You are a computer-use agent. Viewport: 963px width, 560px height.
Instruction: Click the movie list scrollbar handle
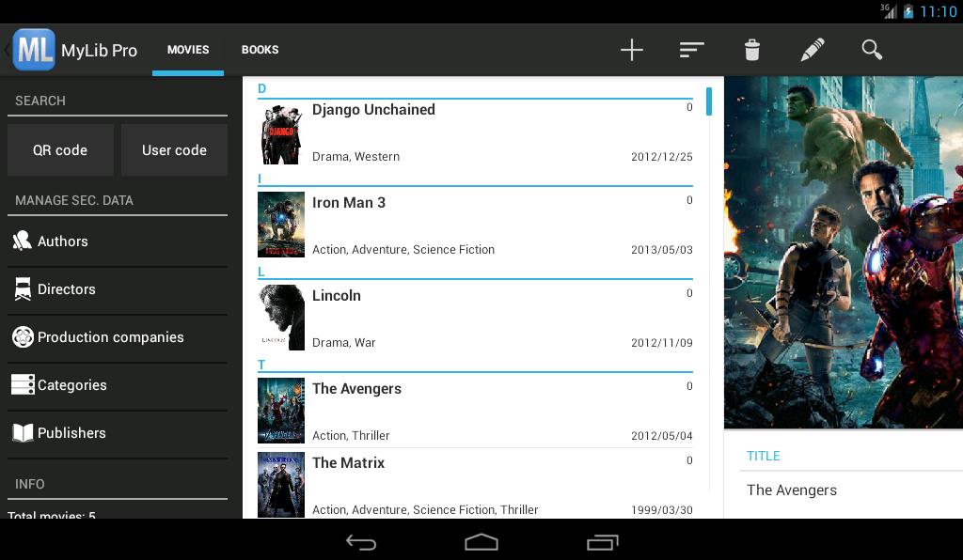(709, 101)
